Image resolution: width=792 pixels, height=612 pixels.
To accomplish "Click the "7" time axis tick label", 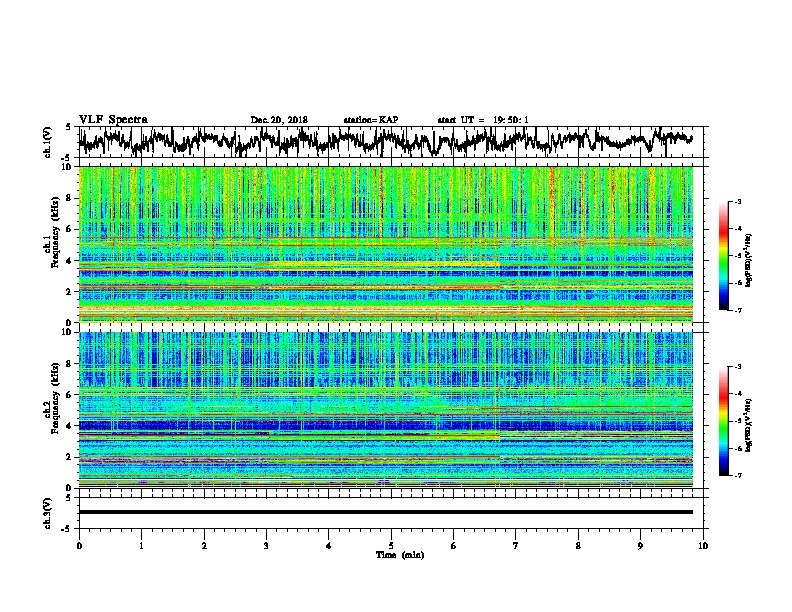I will [x=516, y=546].
